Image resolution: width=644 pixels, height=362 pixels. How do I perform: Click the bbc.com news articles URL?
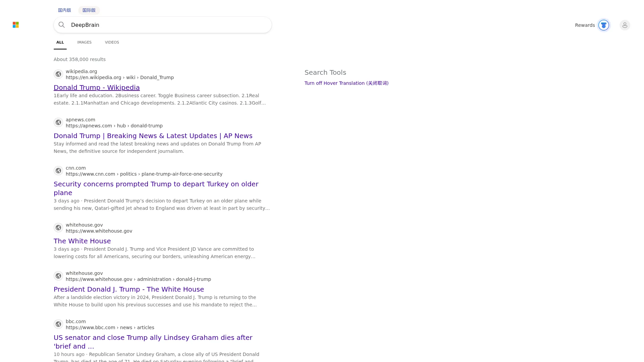pos(110,327)
